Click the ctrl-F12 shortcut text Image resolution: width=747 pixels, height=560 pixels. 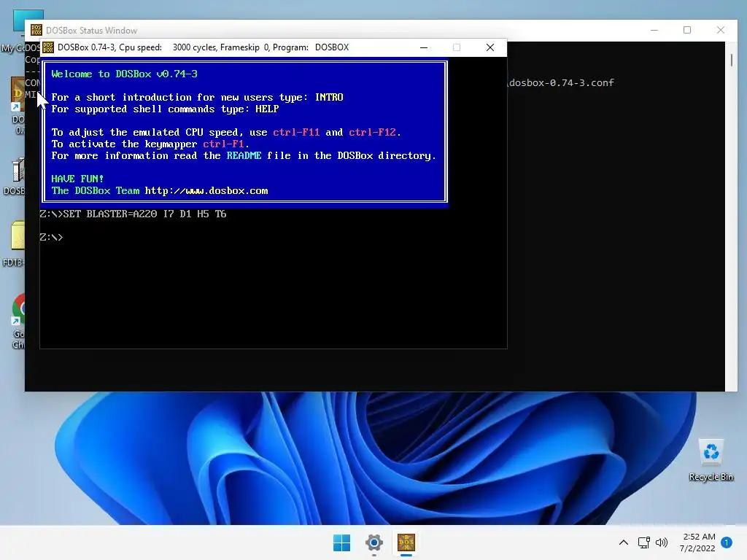point(373,133)
